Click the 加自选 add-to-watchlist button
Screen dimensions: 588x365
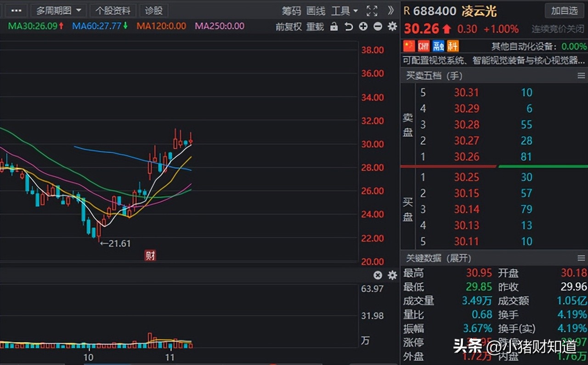coord(565,11)
